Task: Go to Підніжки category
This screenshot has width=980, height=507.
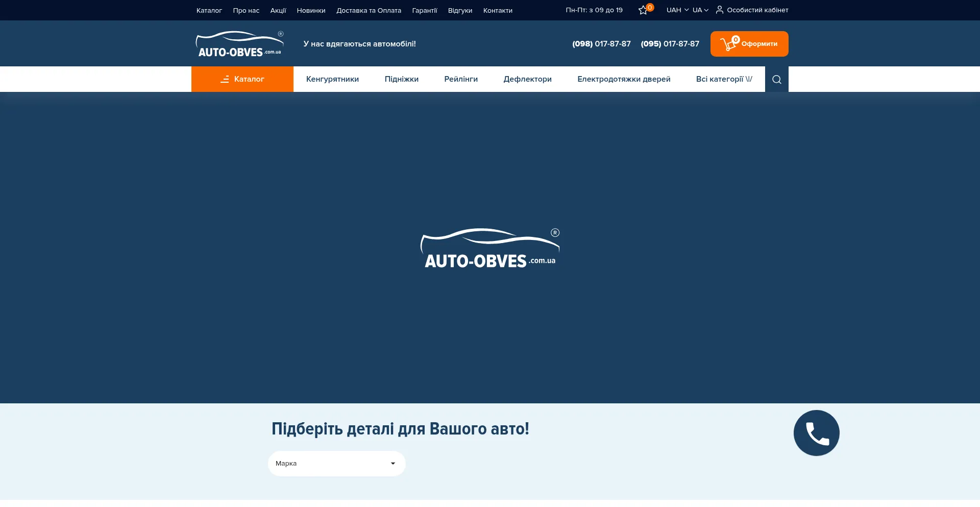Action: pyautogui.click(x=402, y=79)
